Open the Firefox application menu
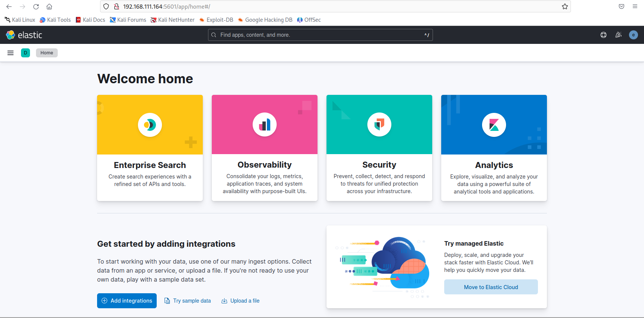Viewport: 644px width, 318px height. click(635, 6)
